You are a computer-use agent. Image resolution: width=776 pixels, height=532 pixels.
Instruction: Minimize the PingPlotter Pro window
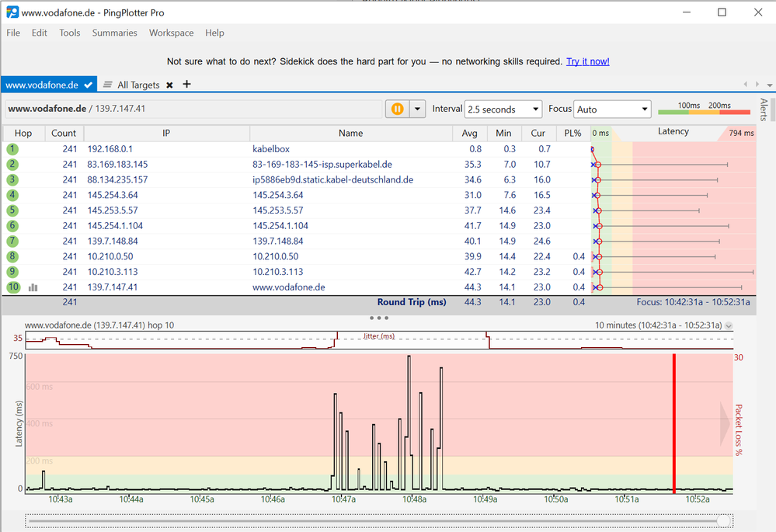687,12
